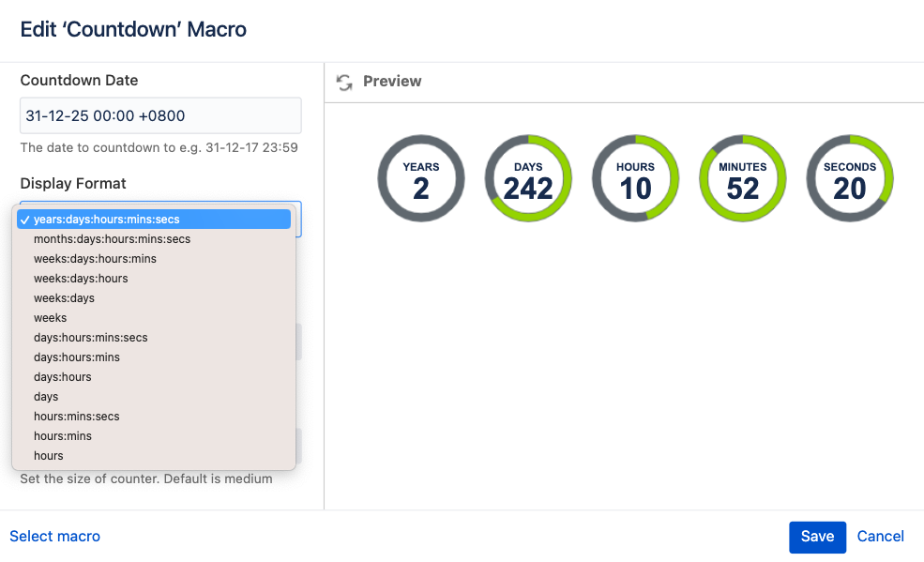Viewport: 924px width, 562px height.
Task: Click the Preview refresh icon
Action: (344, 82)
